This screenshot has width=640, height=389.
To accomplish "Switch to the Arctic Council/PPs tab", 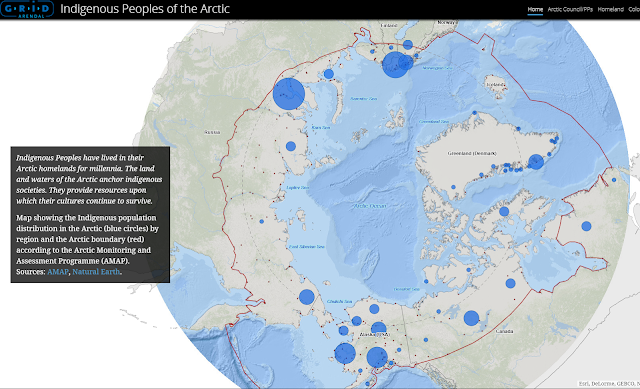I will (x=570, y=9).
